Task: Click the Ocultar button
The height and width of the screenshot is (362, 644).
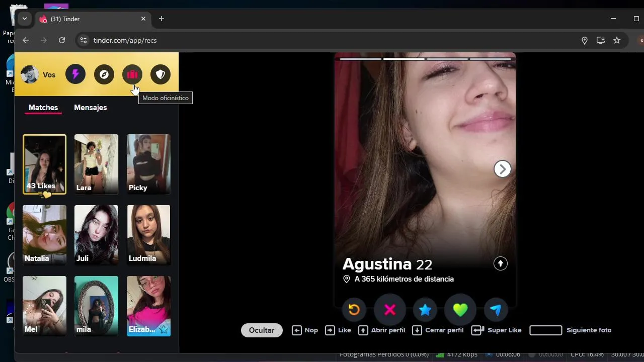Action: click(262, 330)
